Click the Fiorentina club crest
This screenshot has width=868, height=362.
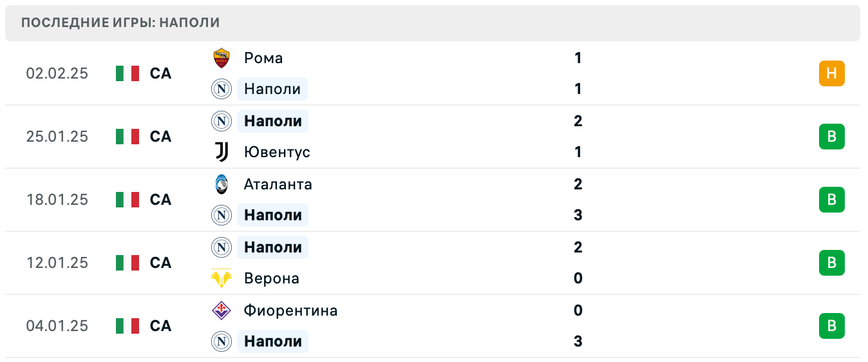[222, 310]
